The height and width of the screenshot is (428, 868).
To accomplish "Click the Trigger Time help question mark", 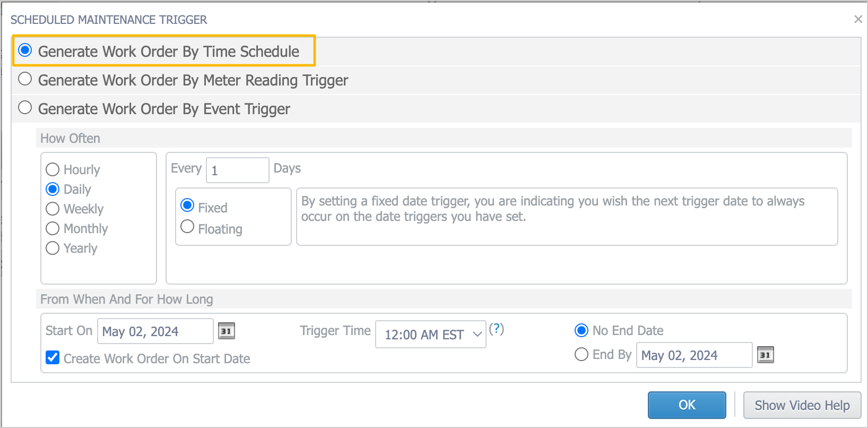I will coord(496,330).
